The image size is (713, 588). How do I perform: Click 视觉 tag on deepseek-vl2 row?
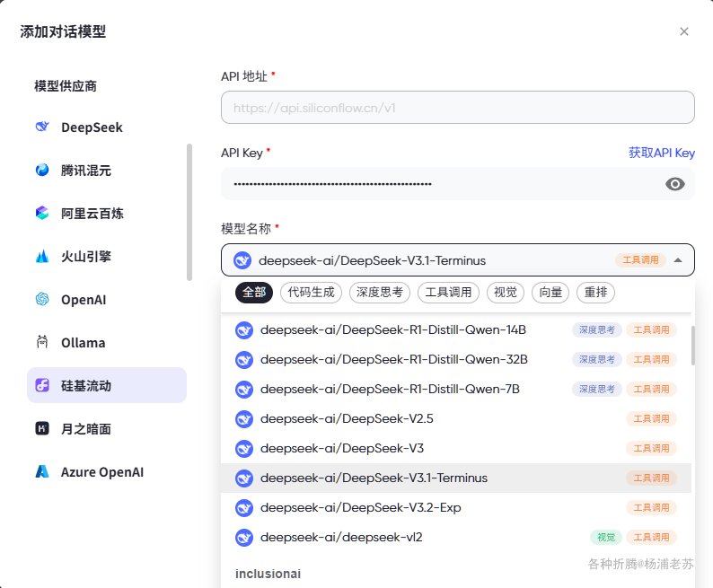pyautogui.click(x=605, y=537)
